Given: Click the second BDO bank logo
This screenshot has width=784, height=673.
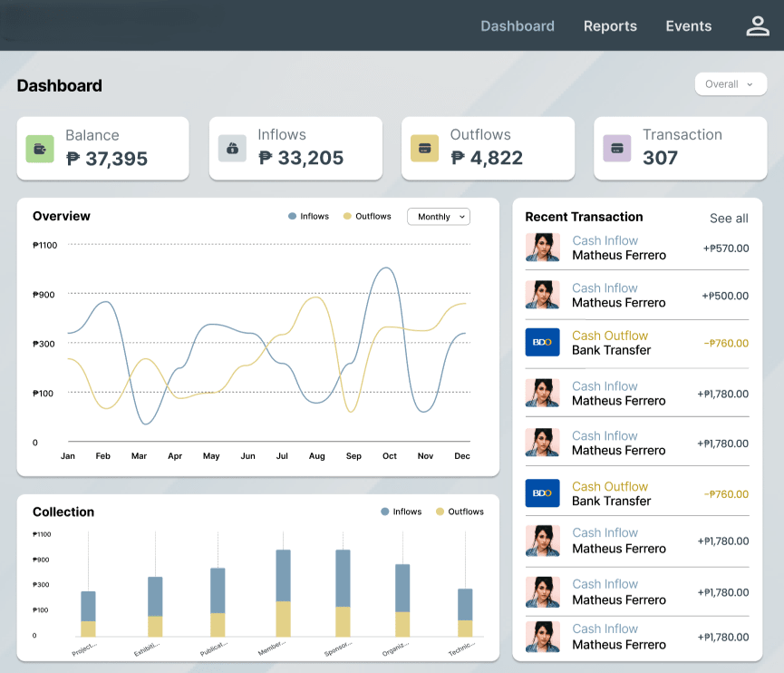Looking at the screenshot, I should pyautogui.click(x=542, y=493).
